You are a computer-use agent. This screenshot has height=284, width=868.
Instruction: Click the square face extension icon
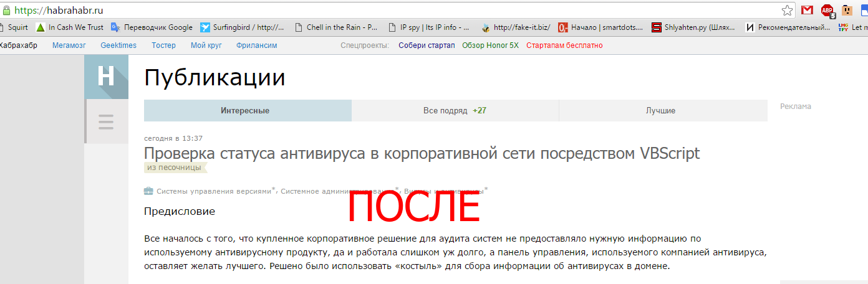pyautogui.click(x=847, y=10)
